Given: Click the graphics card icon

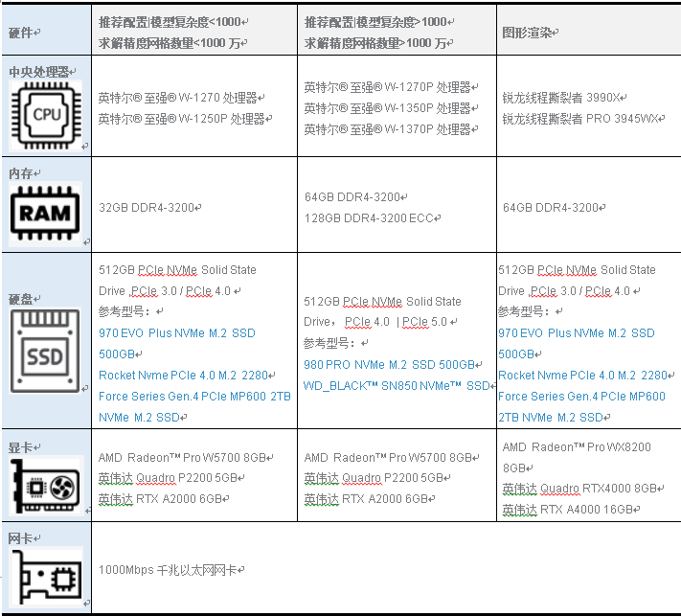Looking at the screenshot, I should [45, 487].
